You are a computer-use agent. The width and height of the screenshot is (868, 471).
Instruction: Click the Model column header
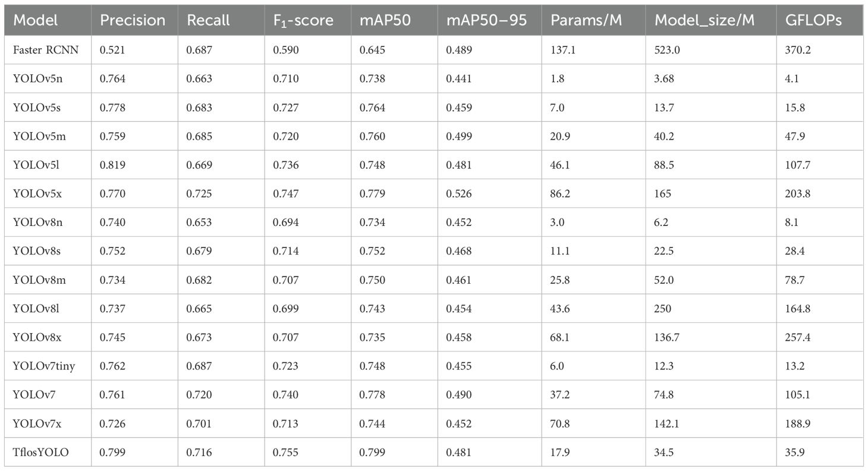[x=36, y=20]
